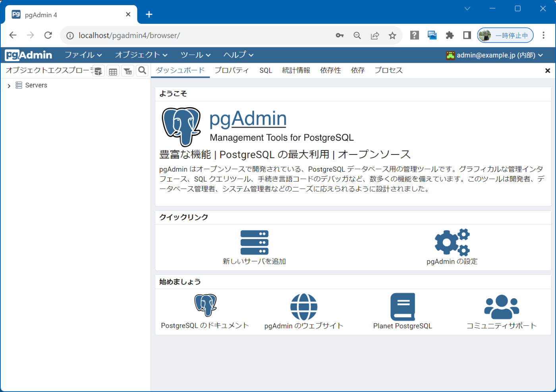Open the Search Objects magnifier icon
This screenshot has height=392, width=556.
[142, 71]
